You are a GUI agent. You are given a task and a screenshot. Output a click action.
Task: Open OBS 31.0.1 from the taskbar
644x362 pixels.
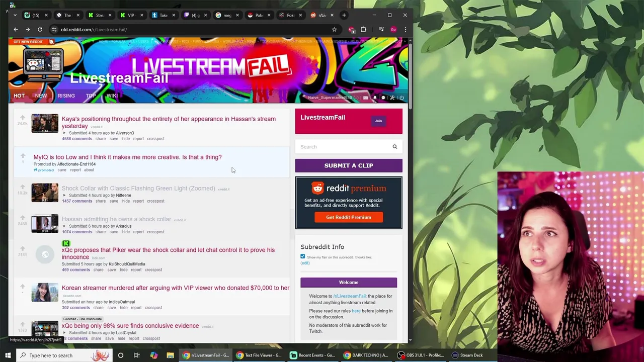(x=421, y=355)
